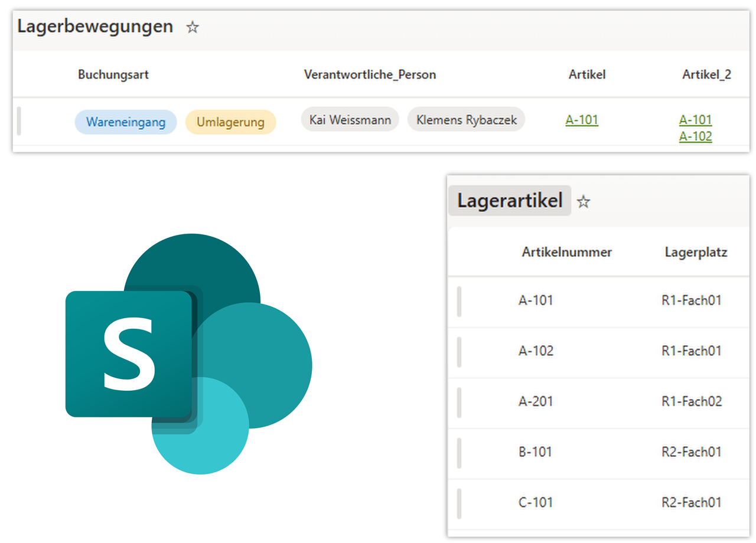Select row B-101 via its selection handle
Viewport: 756px width, 543px height.
pyautogui.click(x=459, y=453)
